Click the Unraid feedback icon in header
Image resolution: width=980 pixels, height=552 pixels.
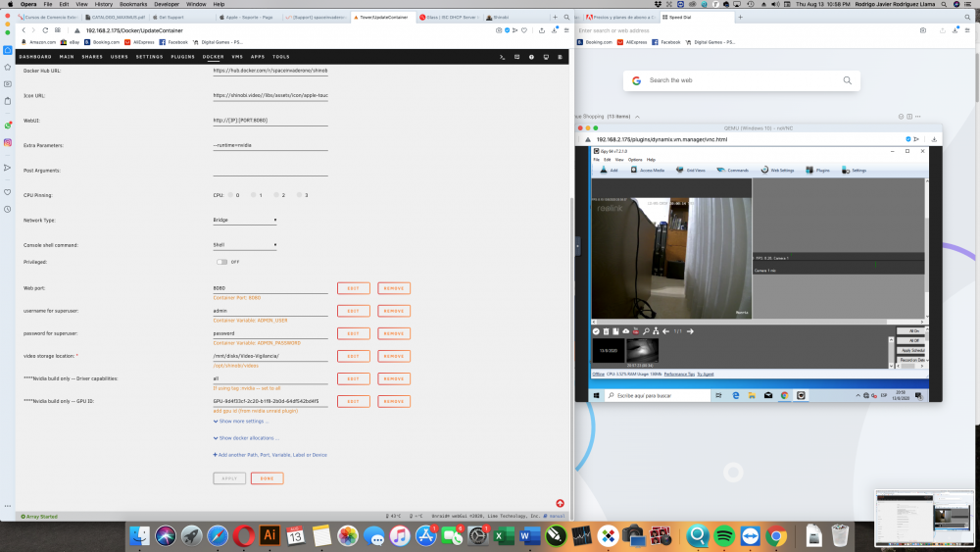click(x=516, y=57)
